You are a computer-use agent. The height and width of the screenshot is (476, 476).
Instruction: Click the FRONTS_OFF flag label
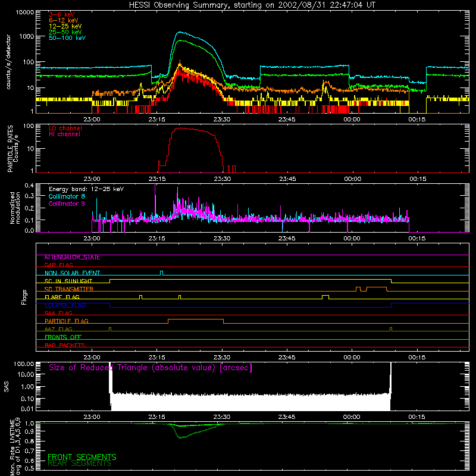click(63, 337)
